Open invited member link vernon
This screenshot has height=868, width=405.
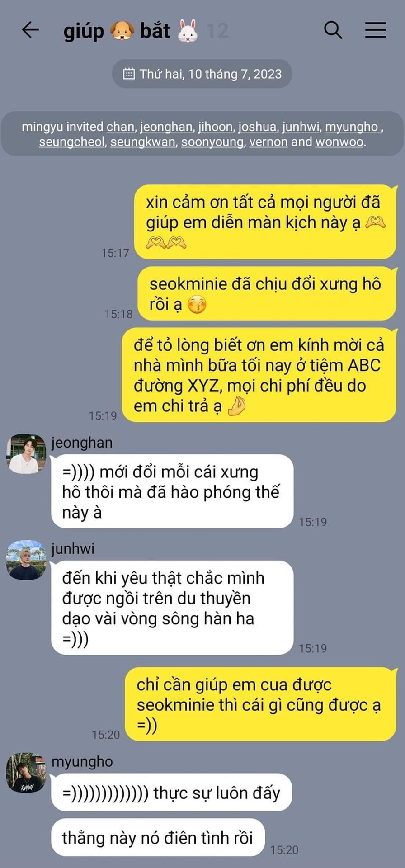tap(268, 142)
